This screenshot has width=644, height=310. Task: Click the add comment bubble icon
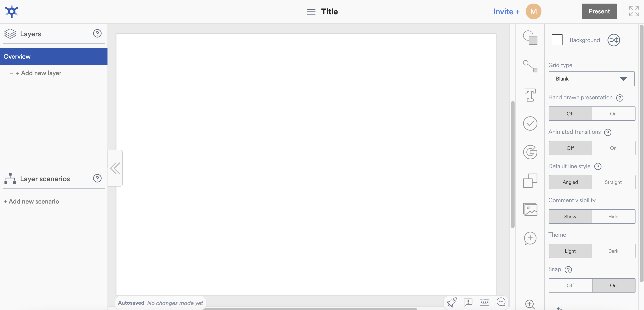[530, 238]
